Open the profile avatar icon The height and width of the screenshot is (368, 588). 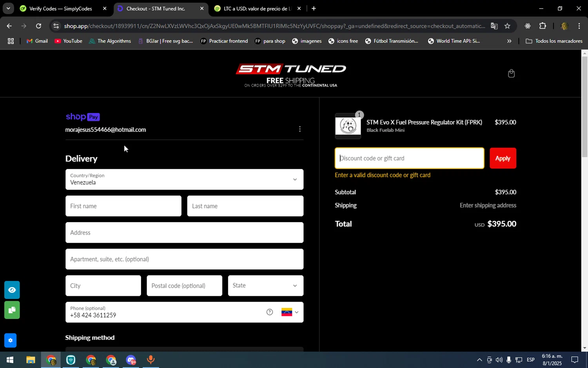coord(564,26)
